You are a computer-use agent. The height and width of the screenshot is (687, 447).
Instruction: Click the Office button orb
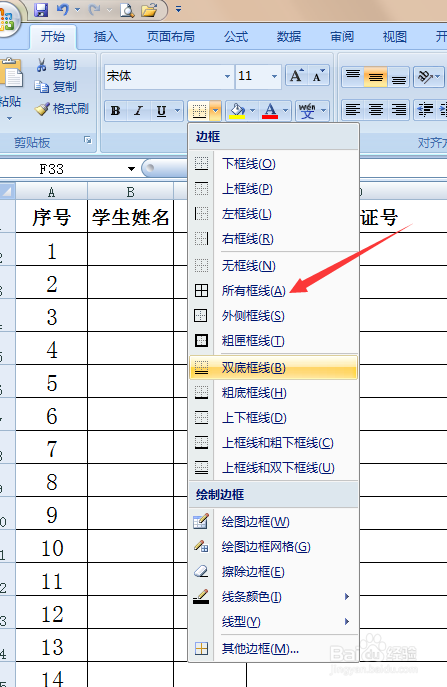(7, 20)
